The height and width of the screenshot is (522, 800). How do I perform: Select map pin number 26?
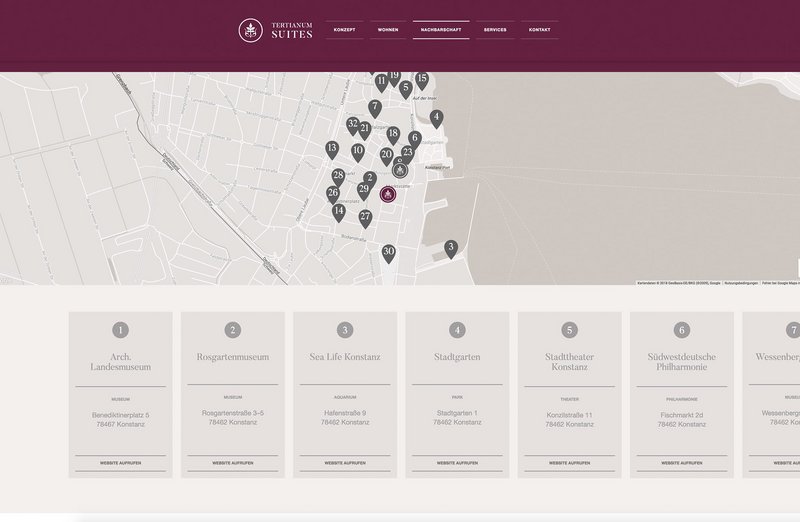(x=333, y=195)
